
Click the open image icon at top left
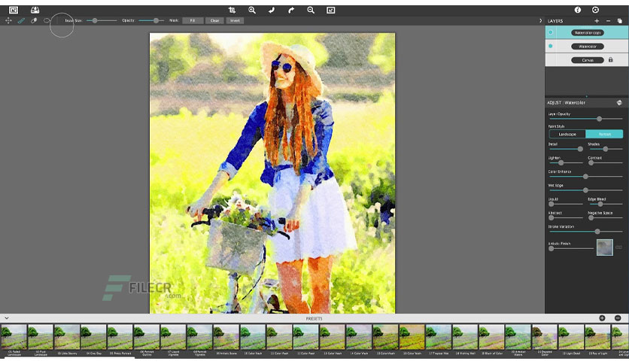14,10
